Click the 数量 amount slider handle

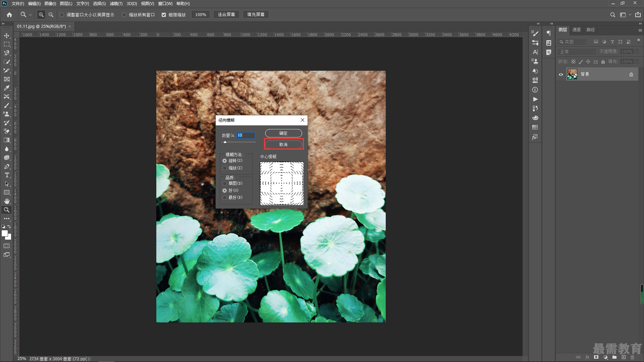click(225, 142)
